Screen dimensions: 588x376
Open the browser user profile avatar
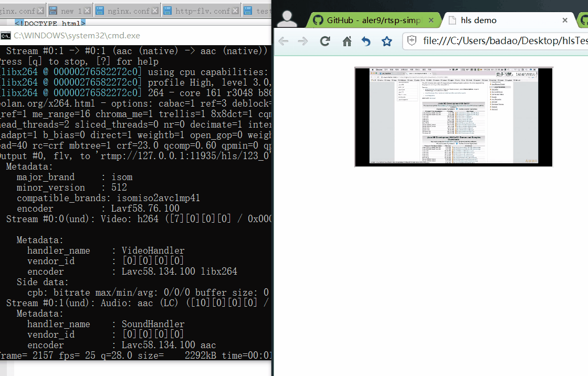[287, 18]
